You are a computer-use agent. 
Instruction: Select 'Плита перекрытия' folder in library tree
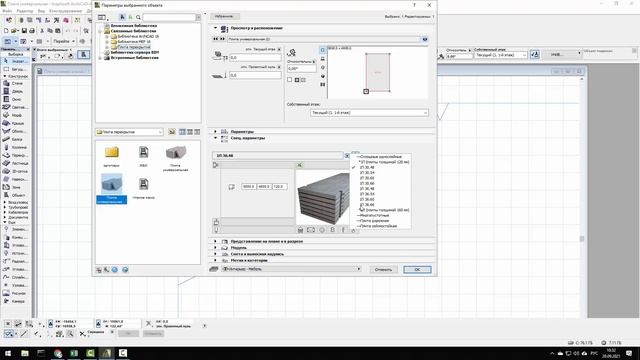click(x=133, y=47)
